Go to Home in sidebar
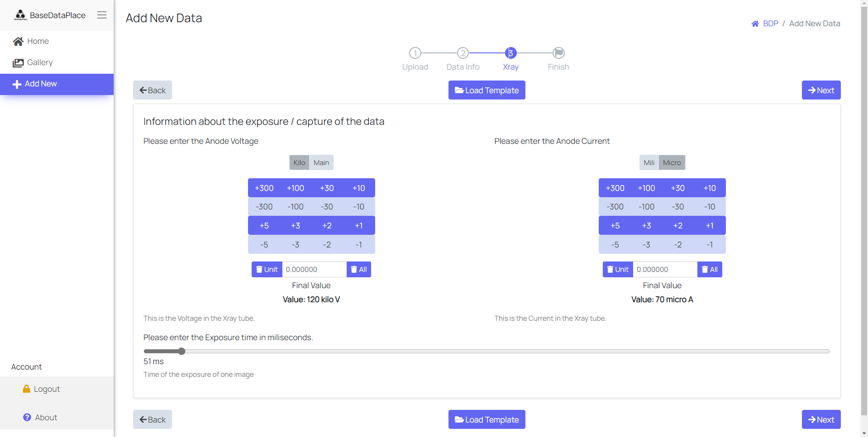 click(x=38, y=41)
